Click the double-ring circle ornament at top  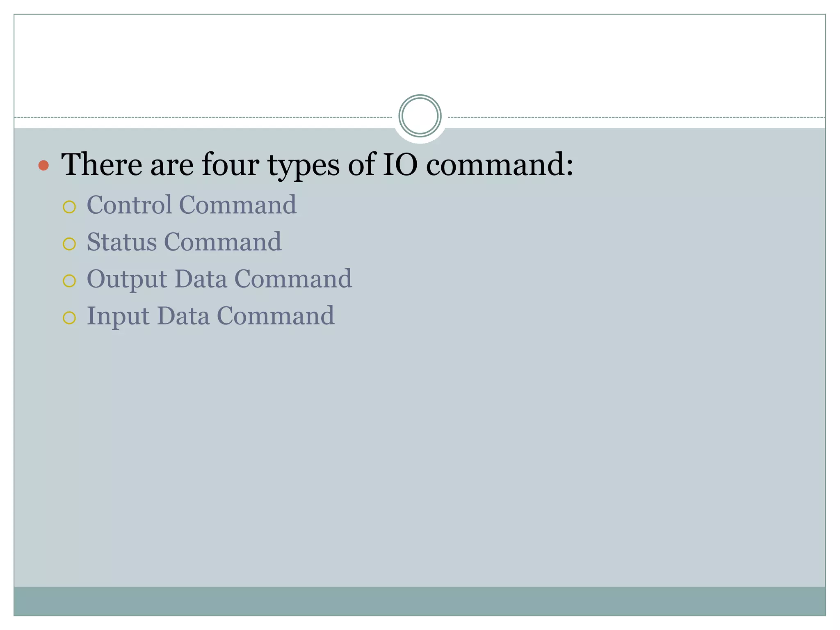pyautogui.click(x=420, y=116)
